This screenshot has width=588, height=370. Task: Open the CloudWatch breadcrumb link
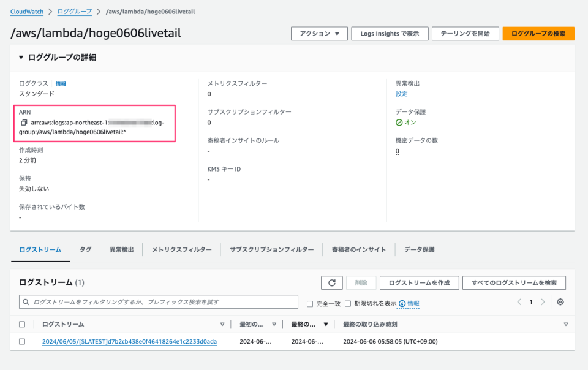tap(23, 11)
